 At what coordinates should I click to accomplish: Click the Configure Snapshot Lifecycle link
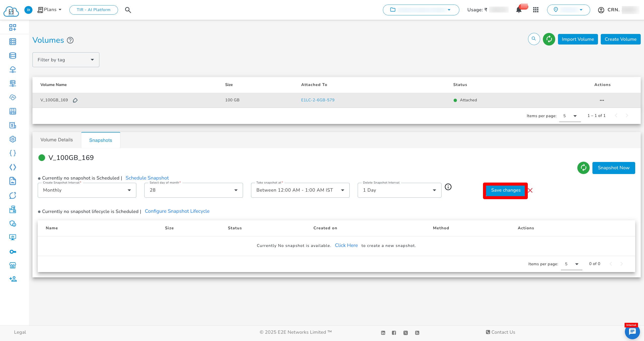pos(177,211)
